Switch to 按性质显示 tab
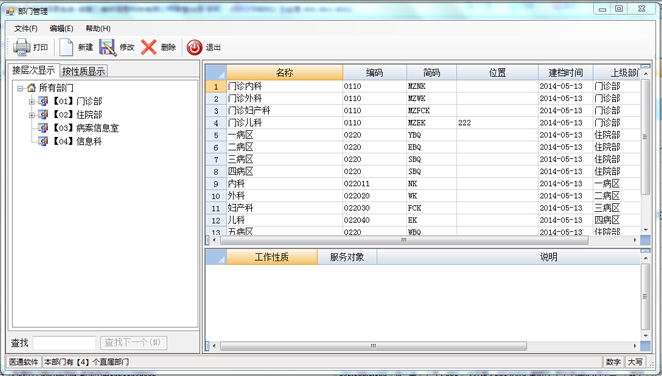This screenshot has height=376, width=662. [84, 71]
